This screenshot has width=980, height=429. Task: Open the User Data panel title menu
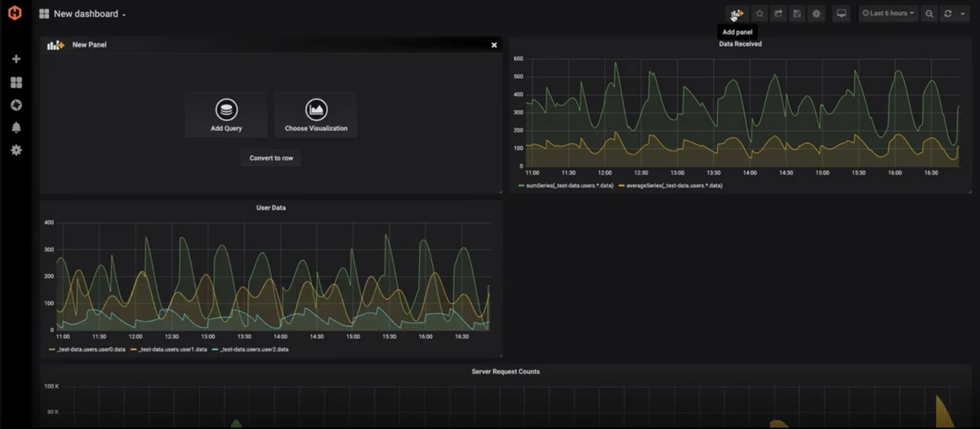pos(271,208)
